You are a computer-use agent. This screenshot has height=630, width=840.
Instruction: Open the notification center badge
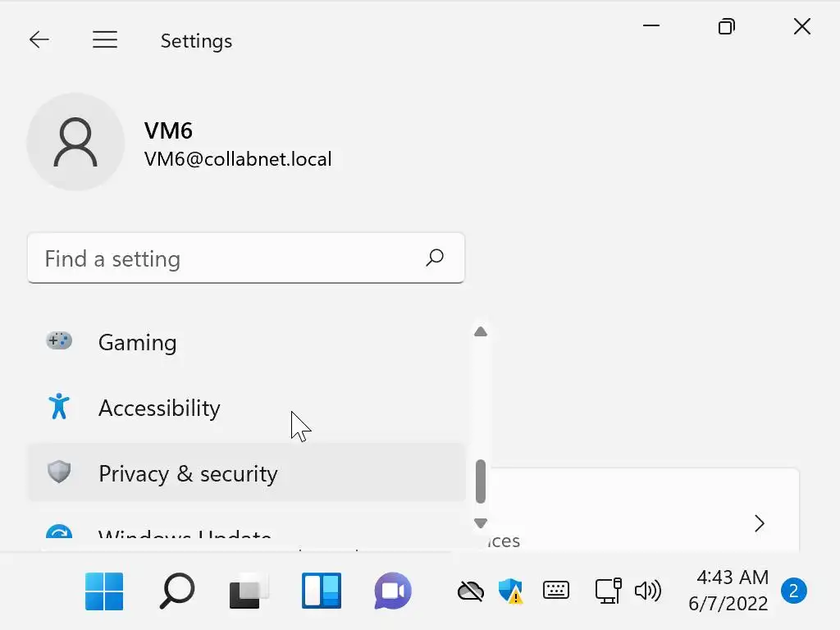(793, 591)
